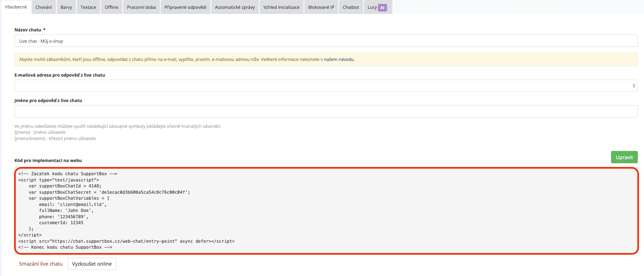Open the Pracovní doba tab

point(142,7)
